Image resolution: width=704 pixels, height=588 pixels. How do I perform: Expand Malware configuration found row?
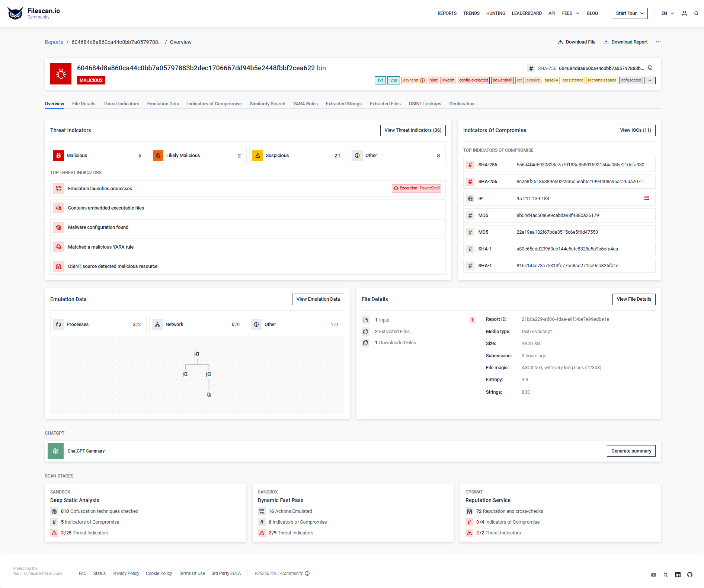pos(248,227)
